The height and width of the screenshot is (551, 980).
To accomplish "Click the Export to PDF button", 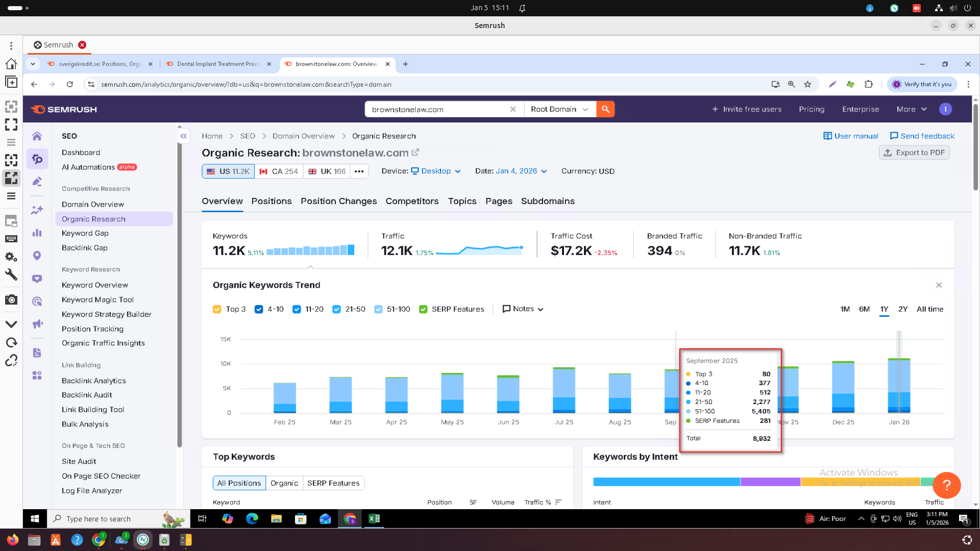I will [914, 153].
